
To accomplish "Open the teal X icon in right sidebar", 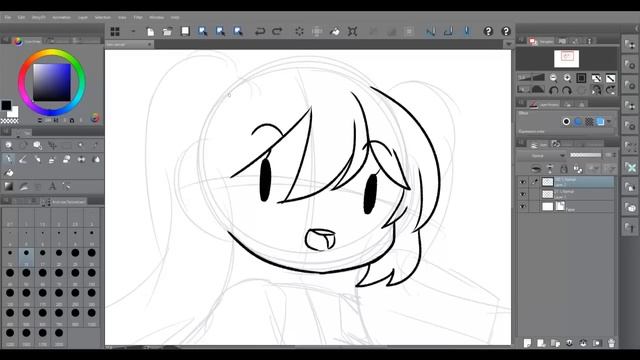I will pyautogui.click(x=630, y=167).
